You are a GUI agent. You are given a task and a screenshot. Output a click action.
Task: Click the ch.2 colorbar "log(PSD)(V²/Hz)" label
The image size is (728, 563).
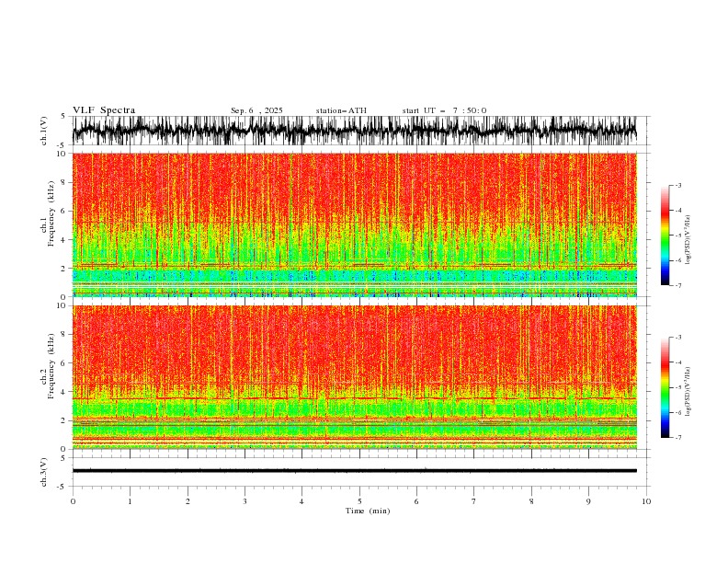tap(688, 392)
